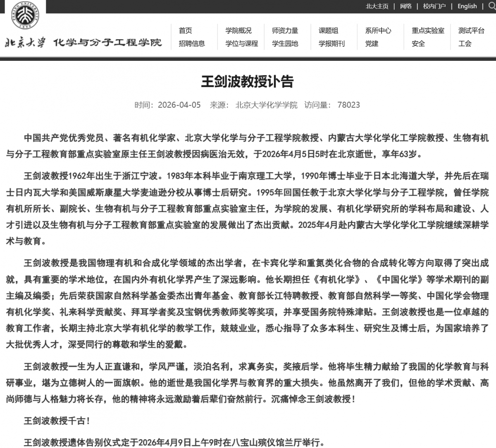
Task: Open the 北大主页 top link
Action: 377,6
